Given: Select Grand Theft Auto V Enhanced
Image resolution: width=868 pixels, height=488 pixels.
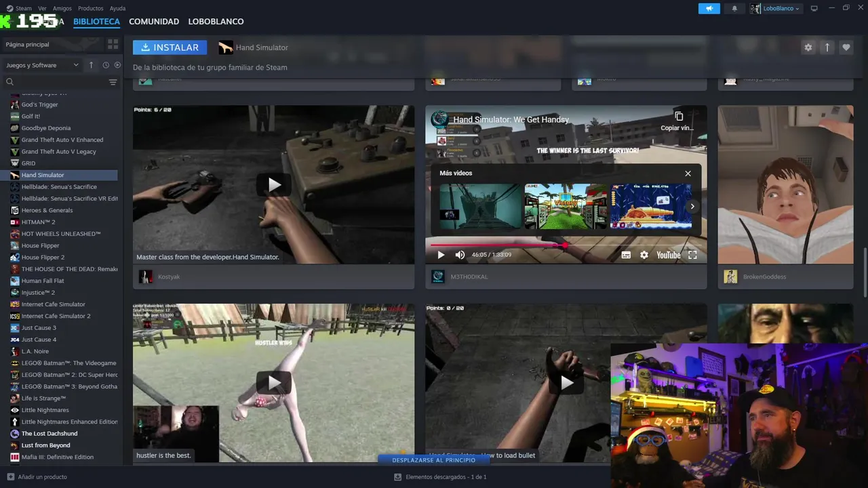Looking at the screenshot, I should [64, 140].
